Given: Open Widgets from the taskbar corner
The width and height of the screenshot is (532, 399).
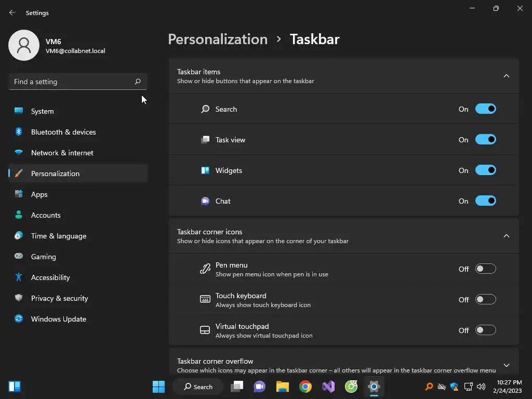Looking at the screenshot, I should (x=15, y=386).
